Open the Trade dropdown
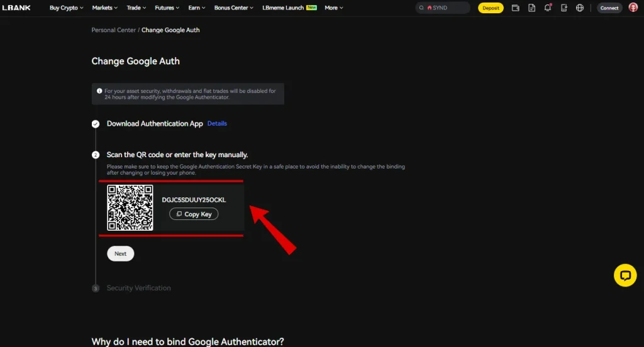This screenshot has height=347, width=644. click(136, 8)
